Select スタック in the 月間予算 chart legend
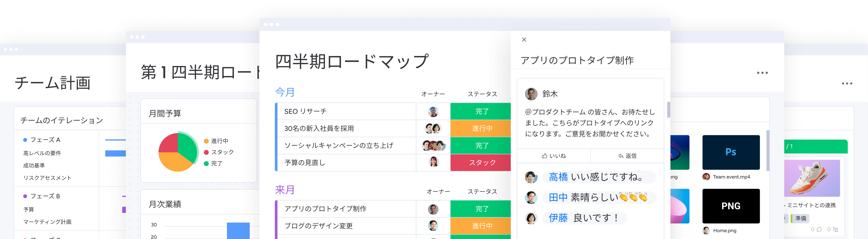Viewport: 868px width, 239px height. coord(219,152)
